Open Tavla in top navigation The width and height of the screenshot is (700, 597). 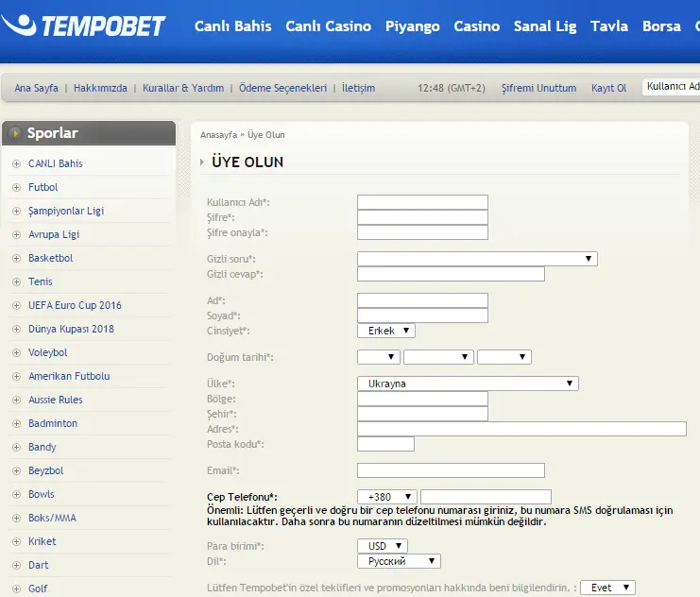pos(609,26)
